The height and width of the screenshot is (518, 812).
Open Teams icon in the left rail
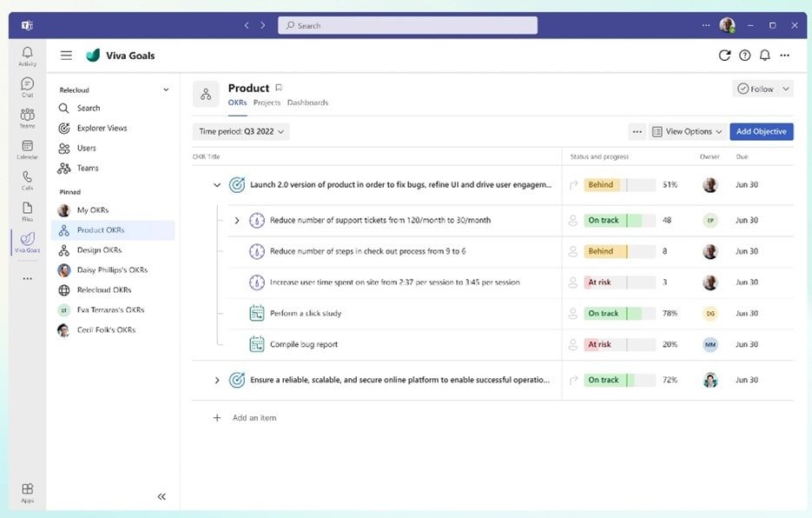28,118
